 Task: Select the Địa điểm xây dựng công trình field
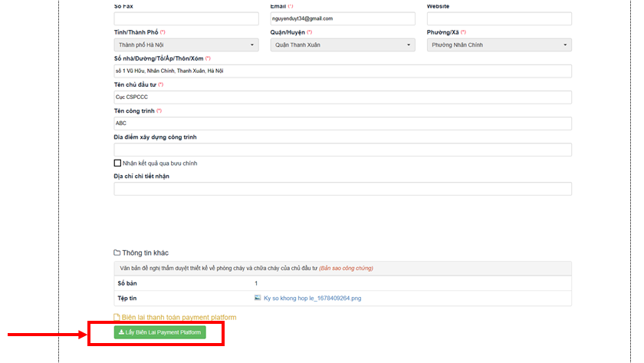343,150
